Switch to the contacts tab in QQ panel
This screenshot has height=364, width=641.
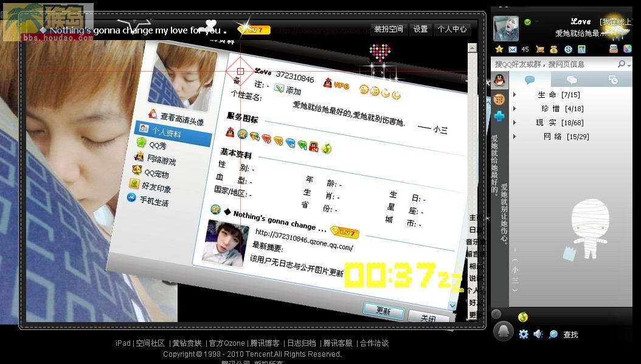tap(530, 80)
